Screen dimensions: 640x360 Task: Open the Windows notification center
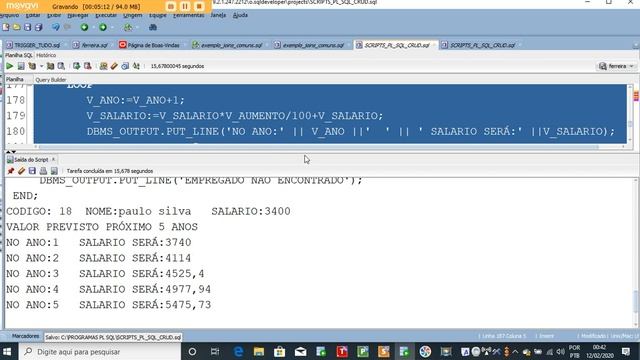coord(626,351)
